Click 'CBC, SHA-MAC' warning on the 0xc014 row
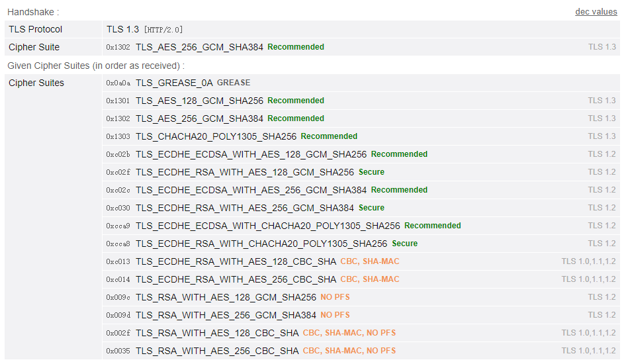Viewport: 628px width, 364px height. [370, 279]
